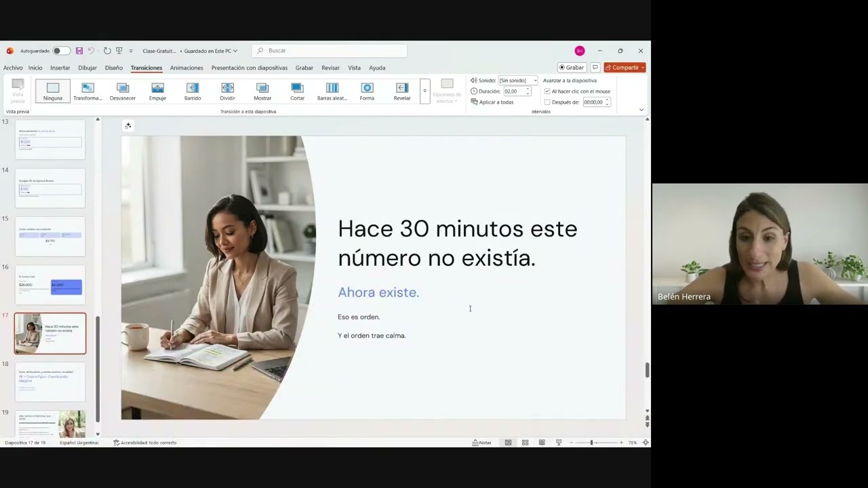Viewport: 868px width, 488px height.
Task: Apply the Forma transition
Action: (x=367, y=91)
